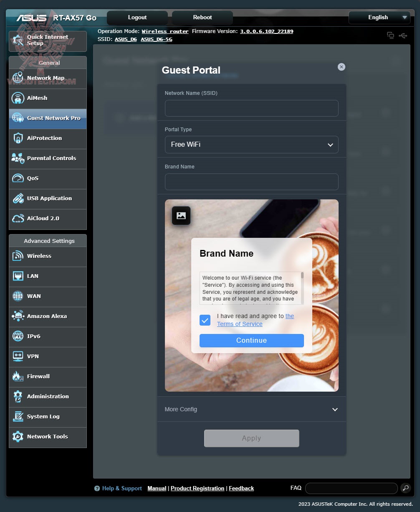
Task: Click the USB status icon in header
Action: tap(403, 36)
